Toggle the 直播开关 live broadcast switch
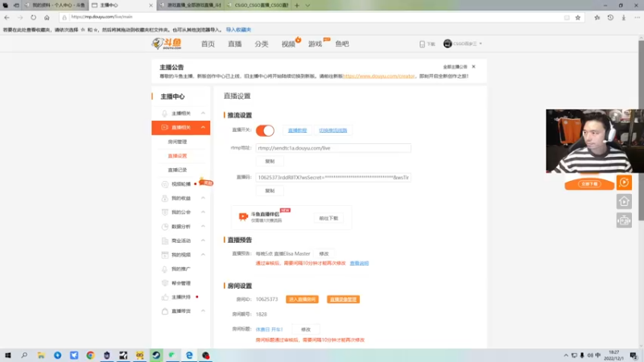The height and width of the screenshot is (362, 644). tap(265, 130)
